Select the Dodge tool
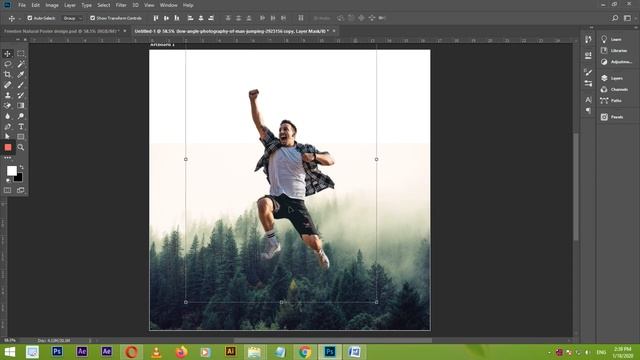 click(21, 116)
